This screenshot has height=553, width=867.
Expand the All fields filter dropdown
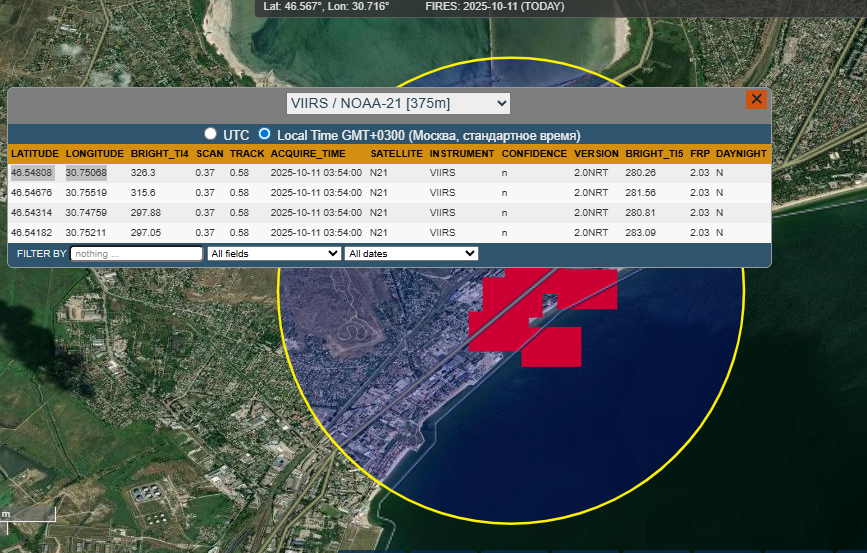273,254
